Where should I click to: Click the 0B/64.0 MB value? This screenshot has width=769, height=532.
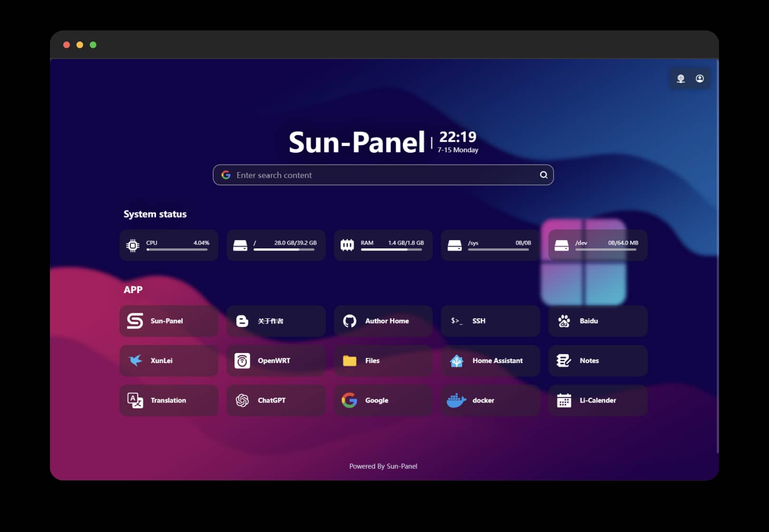tap(623, 243)
